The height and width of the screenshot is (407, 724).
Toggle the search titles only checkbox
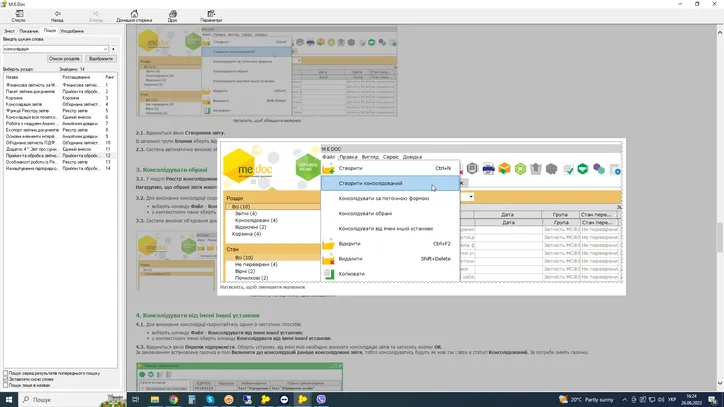(x=5, y=385)
